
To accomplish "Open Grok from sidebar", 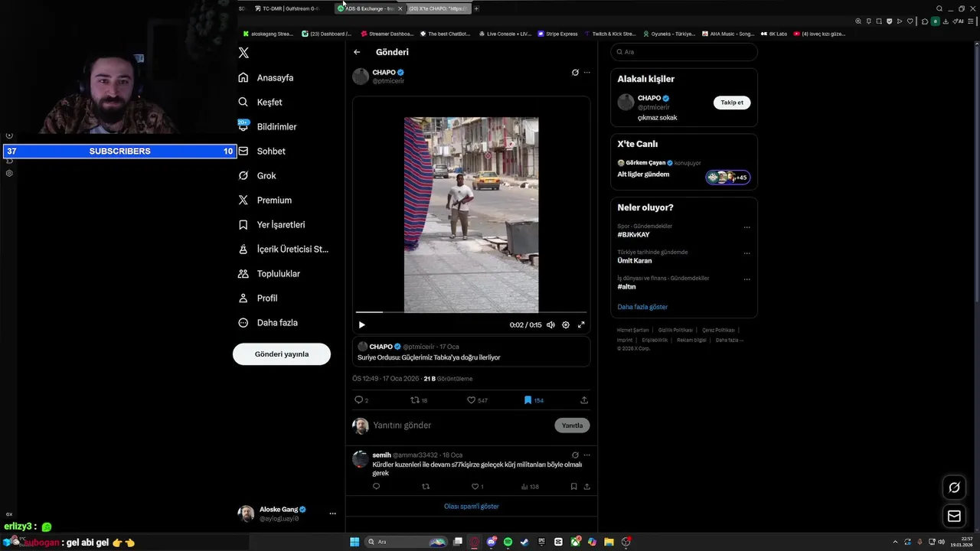I will [257, 175].
